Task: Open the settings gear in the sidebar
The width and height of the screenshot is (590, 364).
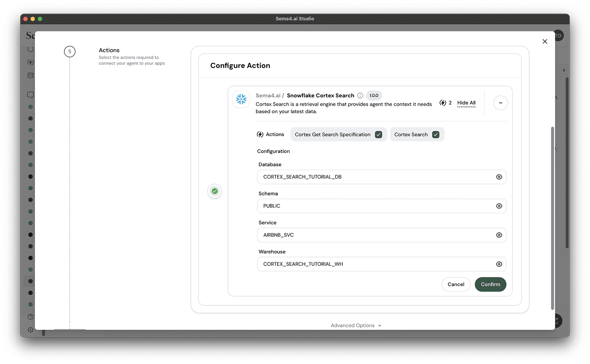Action: click(x=30, y=330)
